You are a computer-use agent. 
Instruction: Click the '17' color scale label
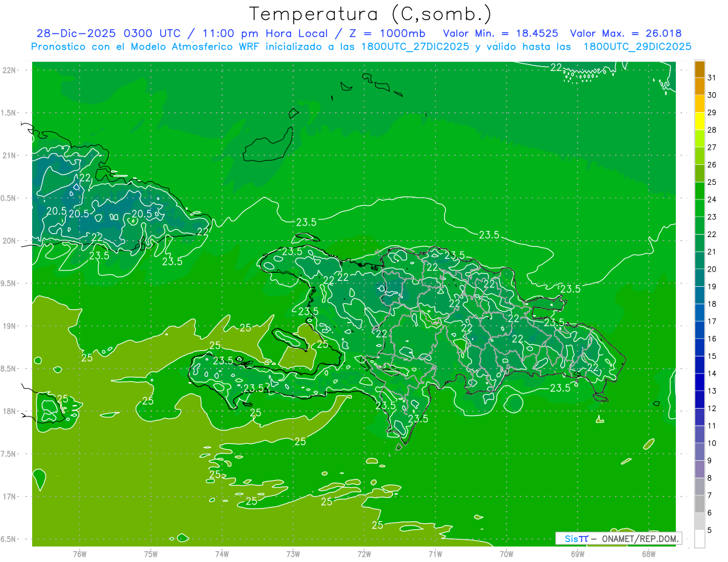click(712, 321)
